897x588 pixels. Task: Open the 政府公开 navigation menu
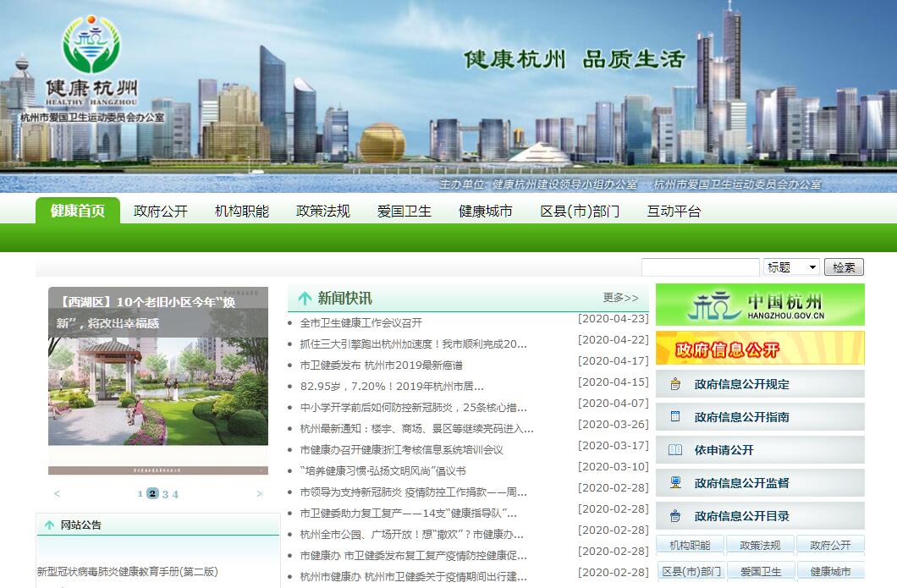pos(161,212)
